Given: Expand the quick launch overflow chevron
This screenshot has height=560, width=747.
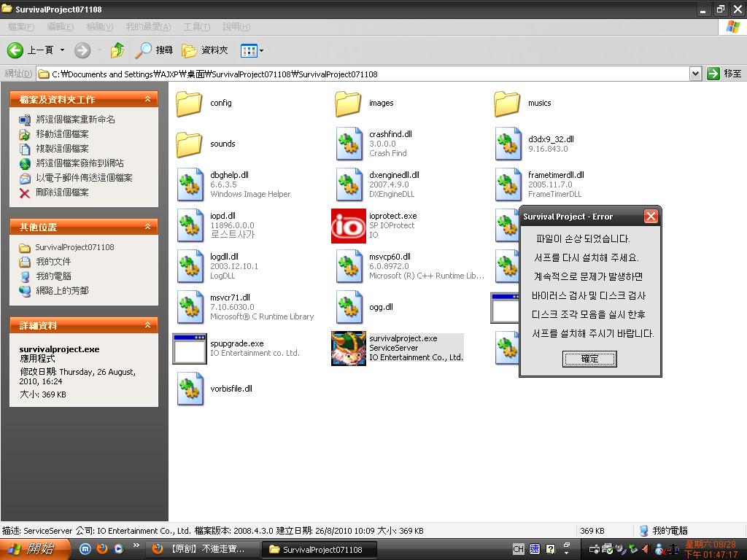Looking at the screenshot, I should (x=136, y=545).
